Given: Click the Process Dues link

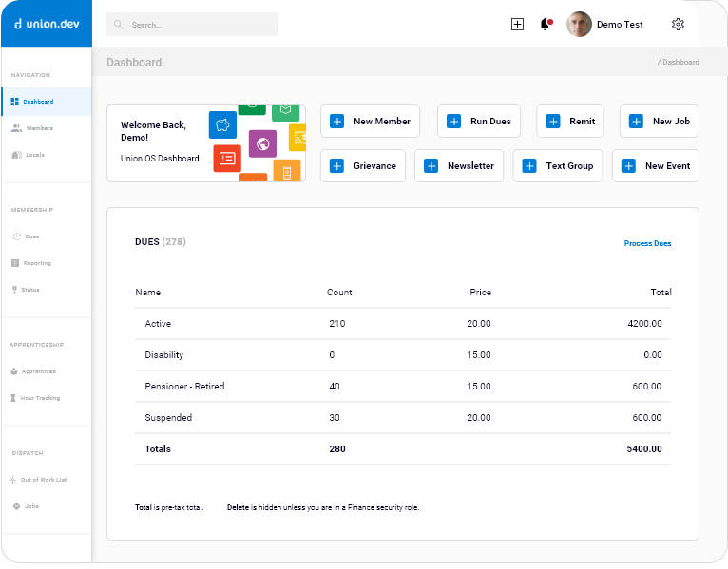Looking at the screenshot, I should pos(647,244).
